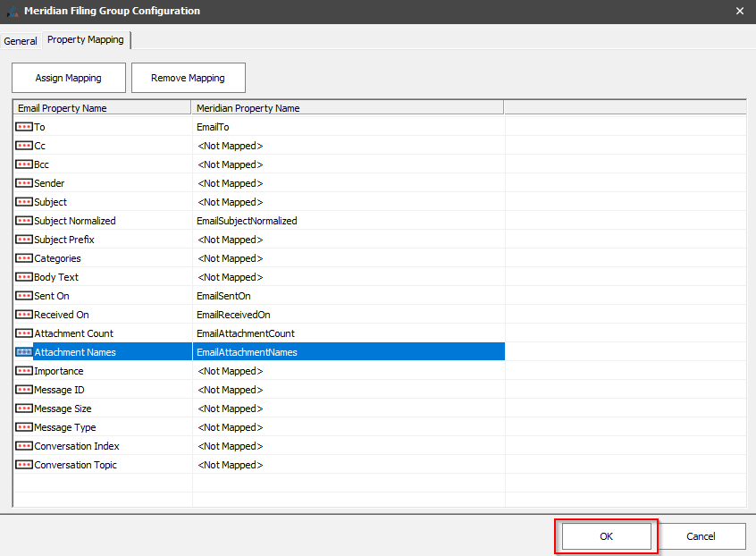Viewport: 756px width, 556px height.
Task: Select the Categories row label
Action: (57, 258)
